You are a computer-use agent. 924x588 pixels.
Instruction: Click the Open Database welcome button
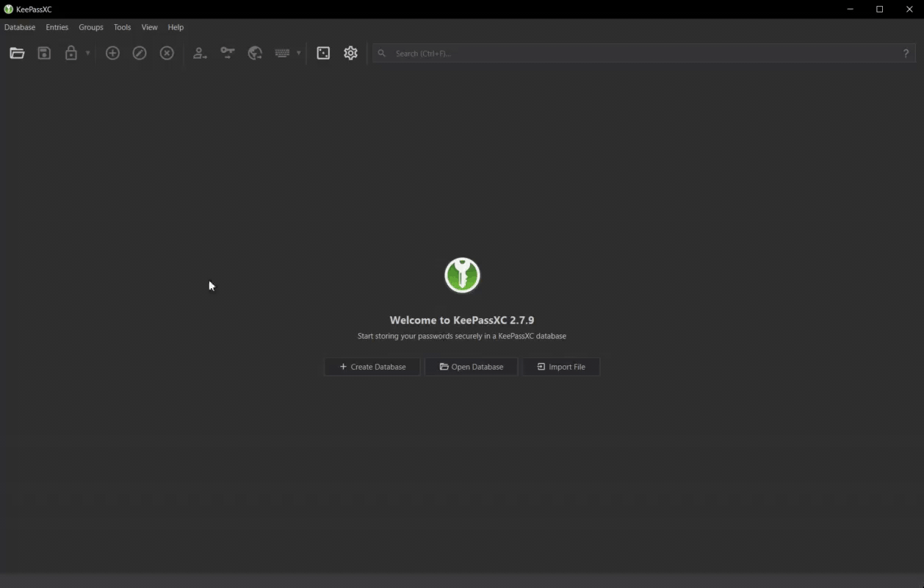click(x=472, y=367)
